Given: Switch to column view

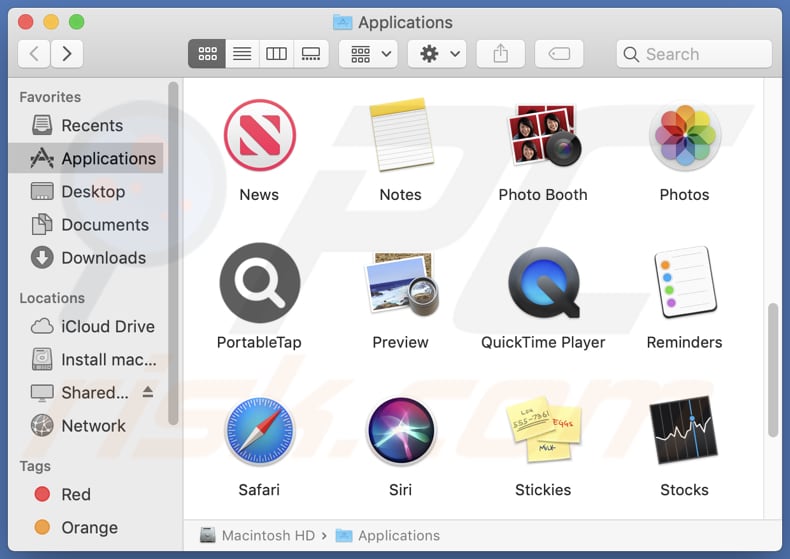Looking at the screenshot, I should pyautogui.click(x=276, y=53).
